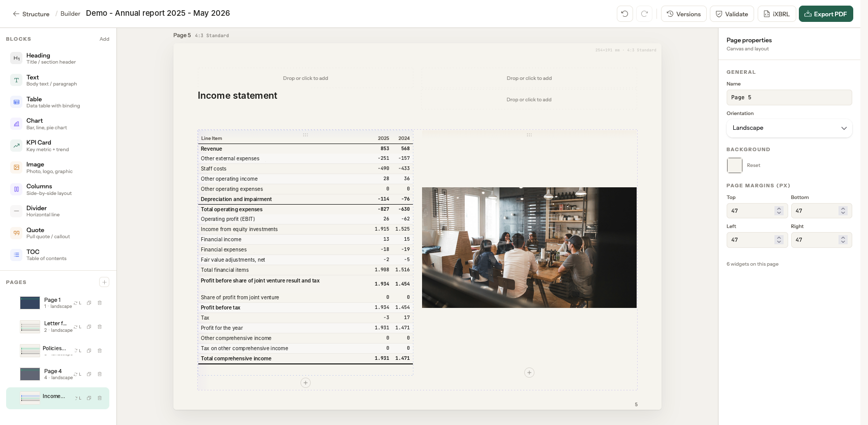Export the report as PDF
The width and height of the screenshot is (868, 425).
tap(826, 14)
